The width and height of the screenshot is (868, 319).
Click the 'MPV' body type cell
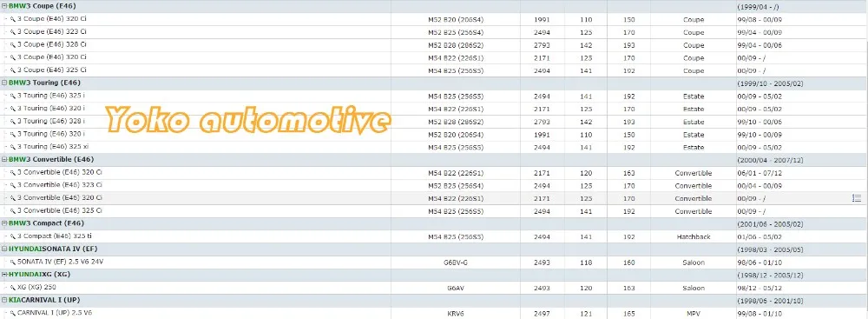pos(694,314)
